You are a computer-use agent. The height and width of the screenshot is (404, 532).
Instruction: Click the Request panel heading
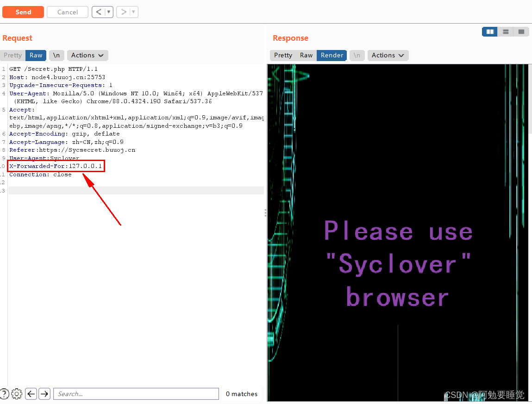[17, 38]
